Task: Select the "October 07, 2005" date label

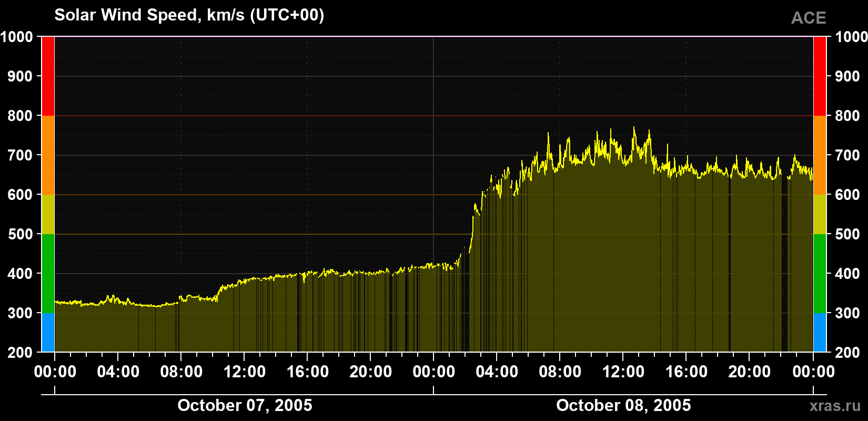Action: click(x=245, y=405)
